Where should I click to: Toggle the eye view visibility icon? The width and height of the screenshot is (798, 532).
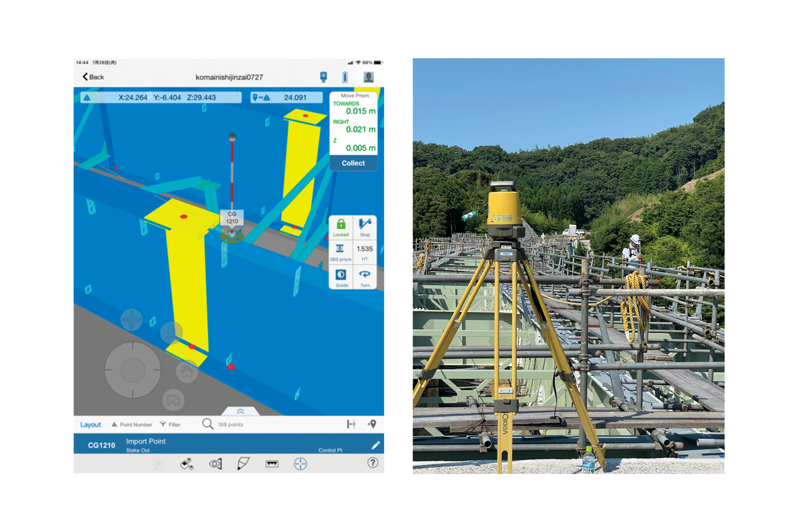pyautogui.click(x=215, y=463)
